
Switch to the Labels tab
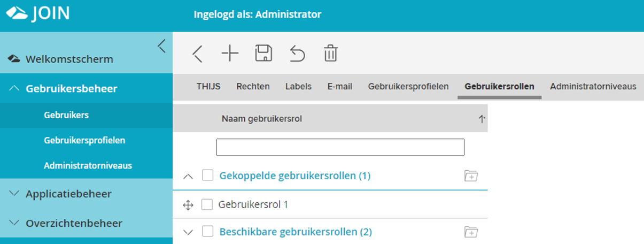coord(298,86)
